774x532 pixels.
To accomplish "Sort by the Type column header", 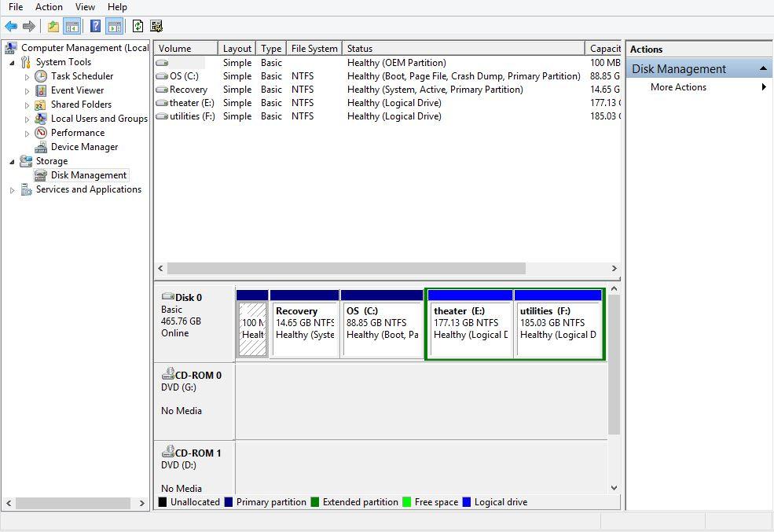I will point(271,49).
